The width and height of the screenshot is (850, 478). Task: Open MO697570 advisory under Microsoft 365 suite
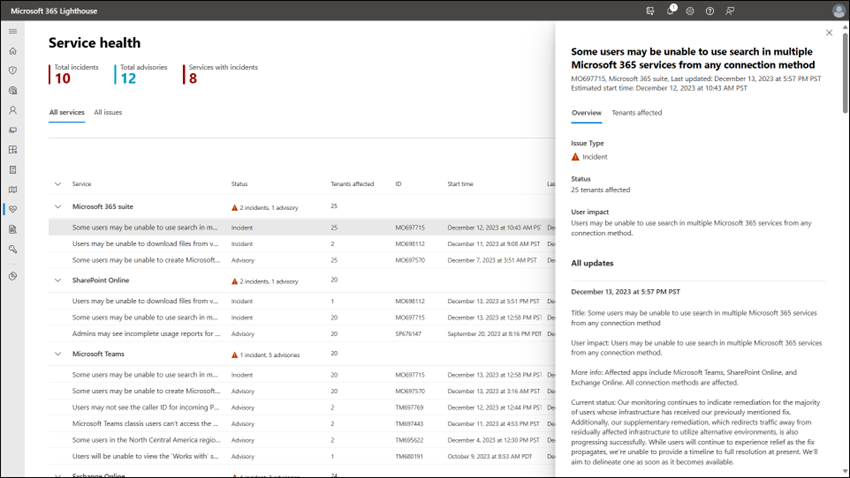click(302, 260)
